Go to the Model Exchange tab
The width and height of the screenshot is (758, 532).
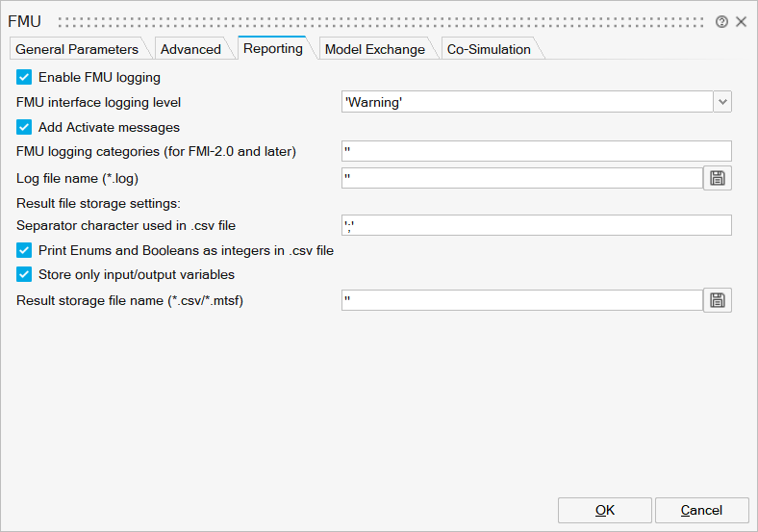pos(374,49)
